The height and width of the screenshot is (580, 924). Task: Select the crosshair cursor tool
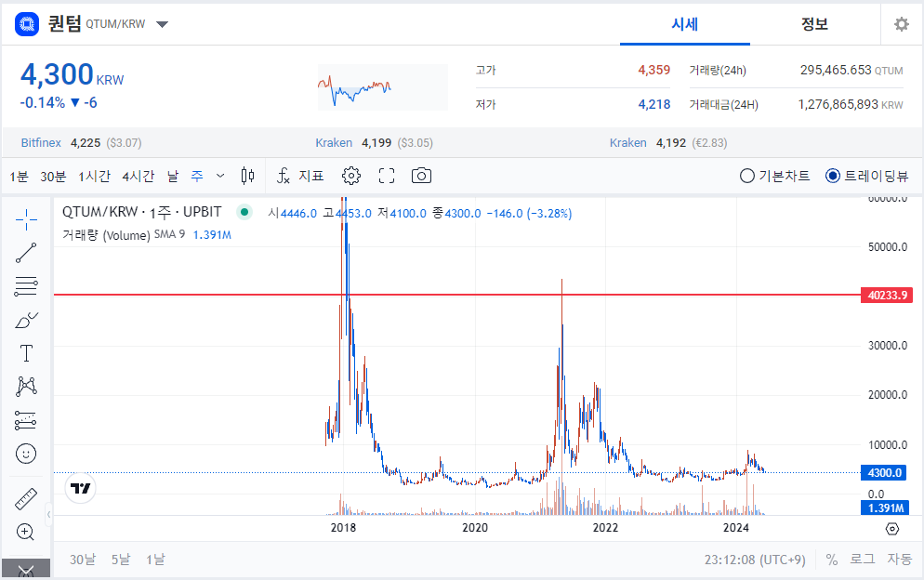point(26,220)
